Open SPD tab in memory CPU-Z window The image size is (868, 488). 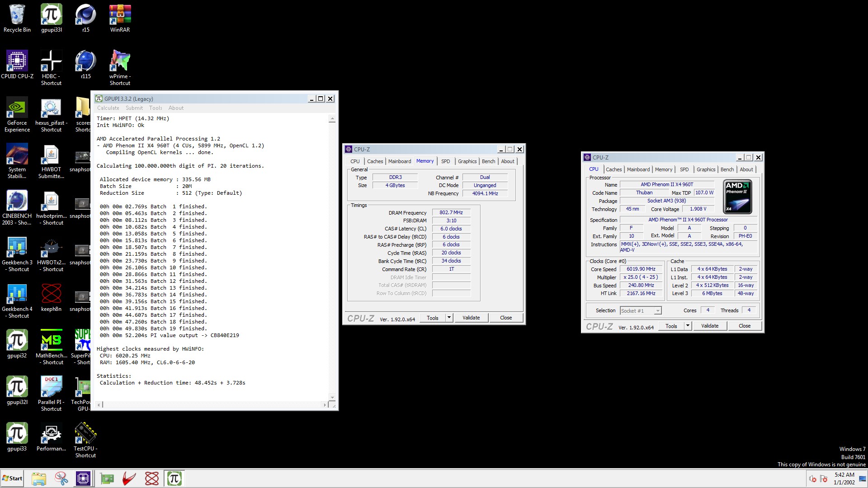coord(445,161)
